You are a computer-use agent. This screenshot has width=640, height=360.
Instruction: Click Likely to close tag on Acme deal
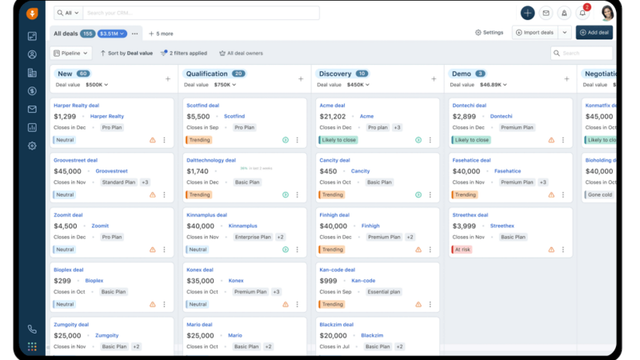(x=338, y=140)
